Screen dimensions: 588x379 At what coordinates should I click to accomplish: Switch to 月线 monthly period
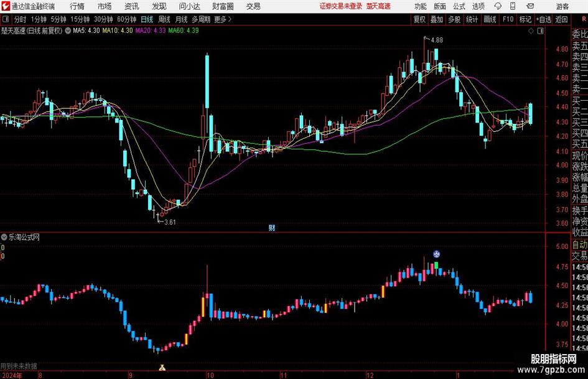pos(182,19)
